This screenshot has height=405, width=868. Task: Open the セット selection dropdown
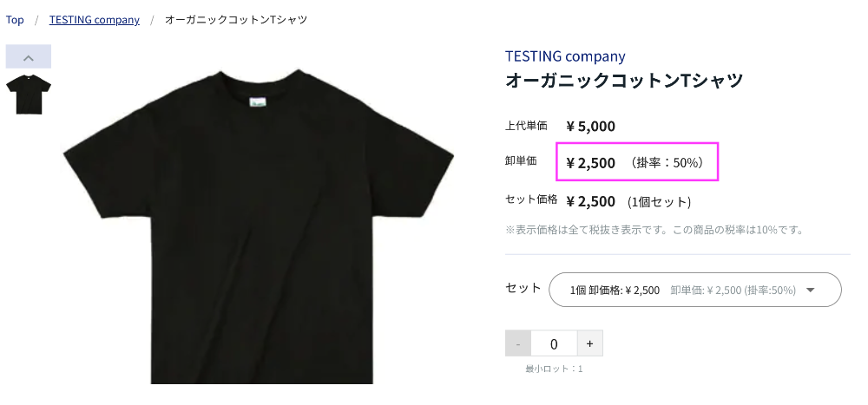click(694, 290)
